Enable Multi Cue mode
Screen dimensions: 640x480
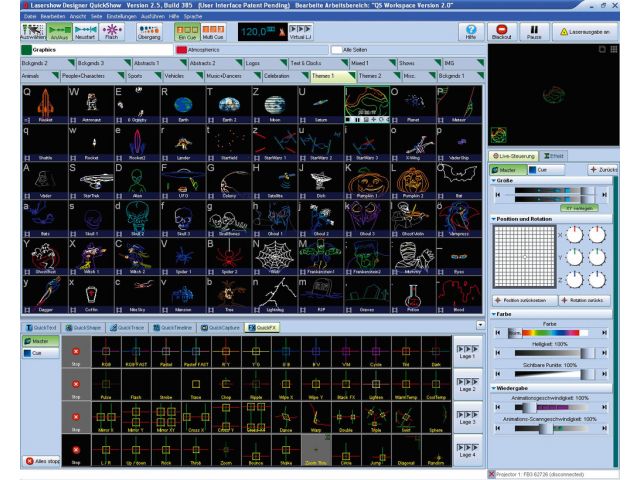click(x=213, y=32)
